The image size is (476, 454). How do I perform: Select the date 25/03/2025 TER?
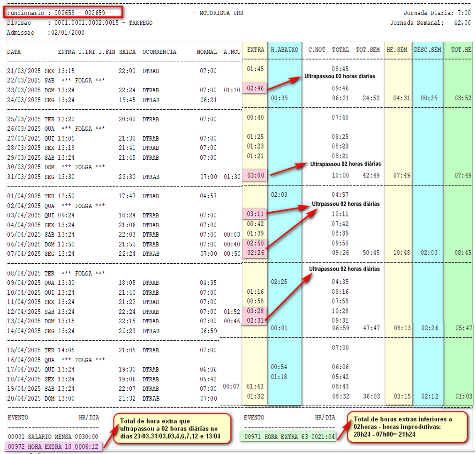click(x=31, y=119)
